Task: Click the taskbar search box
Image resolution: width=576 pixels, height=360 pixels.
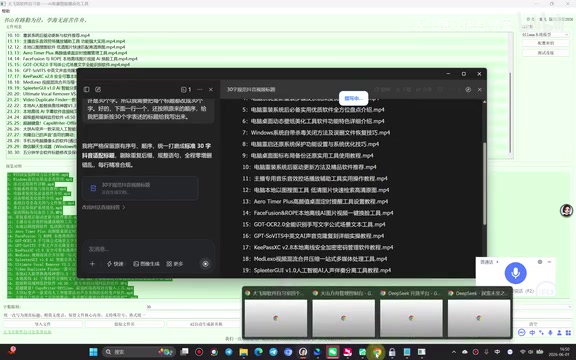Action: click(x=140, y=352)
